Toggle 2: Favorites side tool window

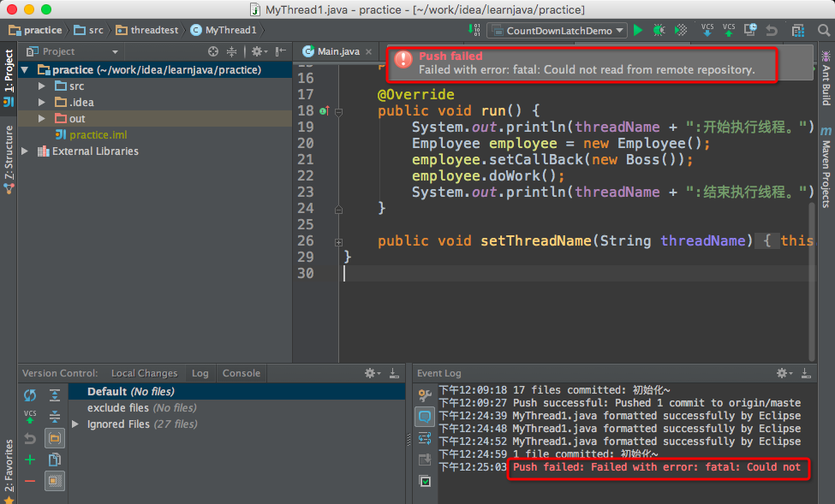[x=9, y=471]
